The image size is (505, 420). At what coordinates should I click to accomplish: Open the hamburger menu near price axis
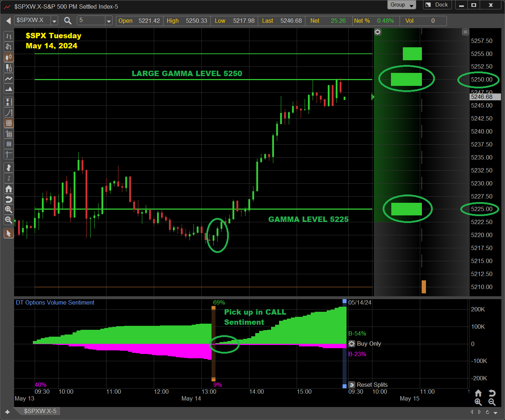[x=465, y=32]
